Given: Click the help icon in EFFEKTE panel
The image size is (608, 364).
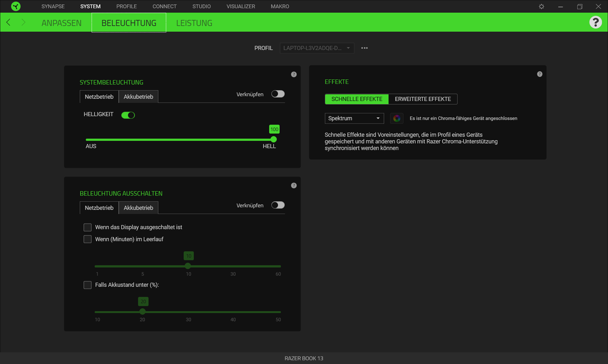Looking at the screenshot, I should tap(539, 74).
